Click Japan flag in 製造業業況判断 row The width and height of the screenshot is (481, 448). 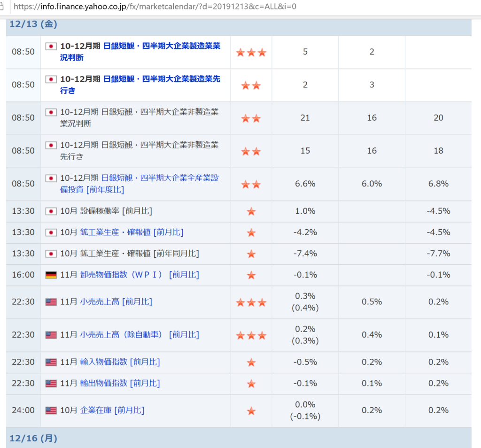[x=51, y=46]
